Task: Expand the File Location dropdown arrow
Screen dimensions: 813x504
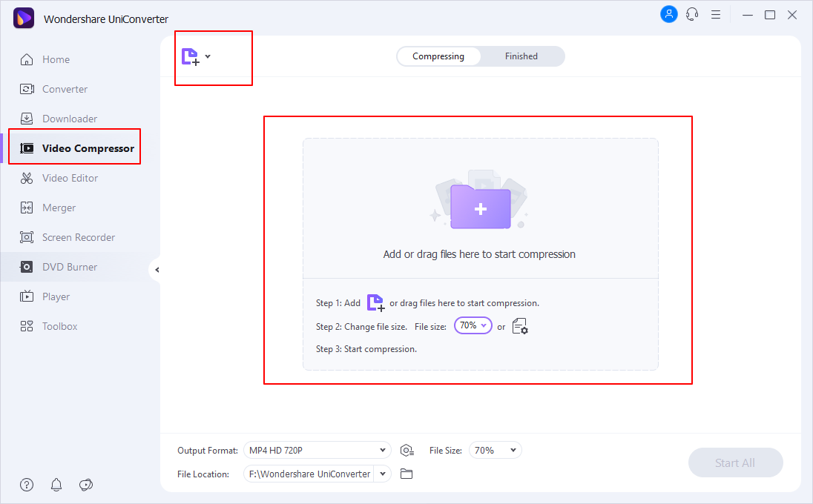Action: click(383, 474)
